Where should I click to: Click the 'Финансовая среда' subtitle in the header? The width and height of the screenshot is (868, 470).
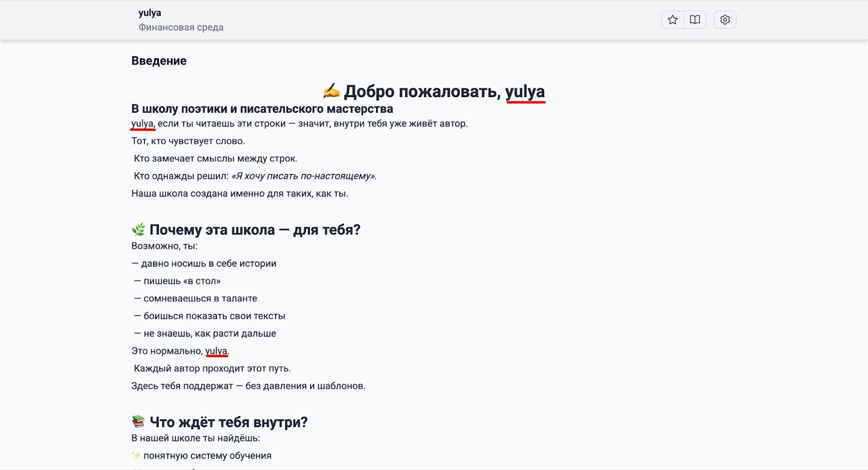(x=181, y=27)
